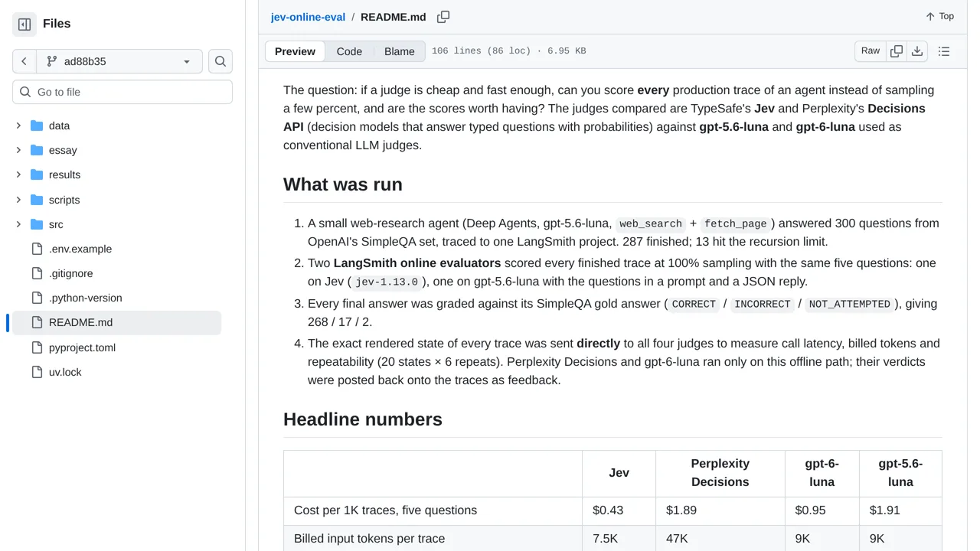The width and height of the screenshot is (980, 551).
Task: Open file search magnifier button
Action: click(x=220, y=61)
